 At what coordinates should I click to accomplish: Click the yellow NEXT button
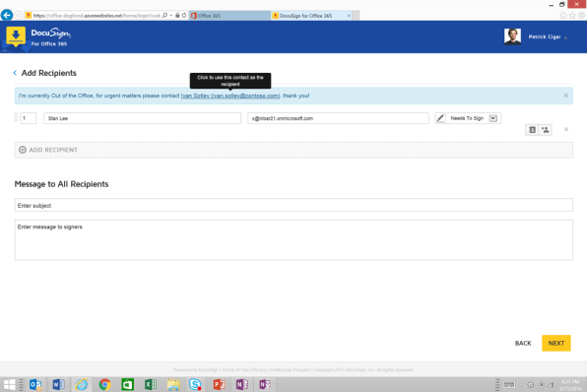(x=555, y=343)
